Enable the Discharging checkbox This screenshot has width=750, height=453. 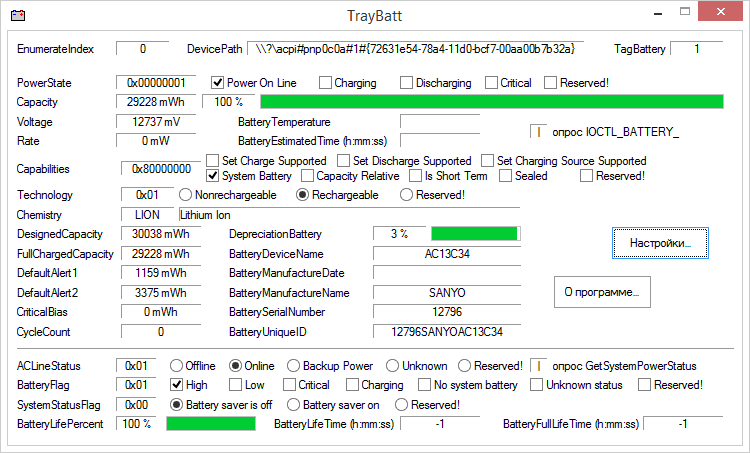pyautogui.click(x=406, y=83)
